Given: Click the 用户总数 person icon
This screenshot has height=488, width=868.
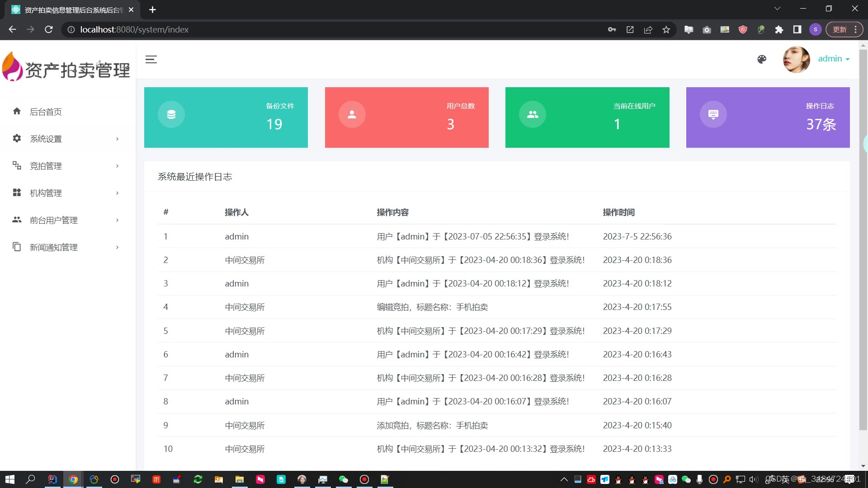Looking at the screenshot, I should click(x=352, y=114).
